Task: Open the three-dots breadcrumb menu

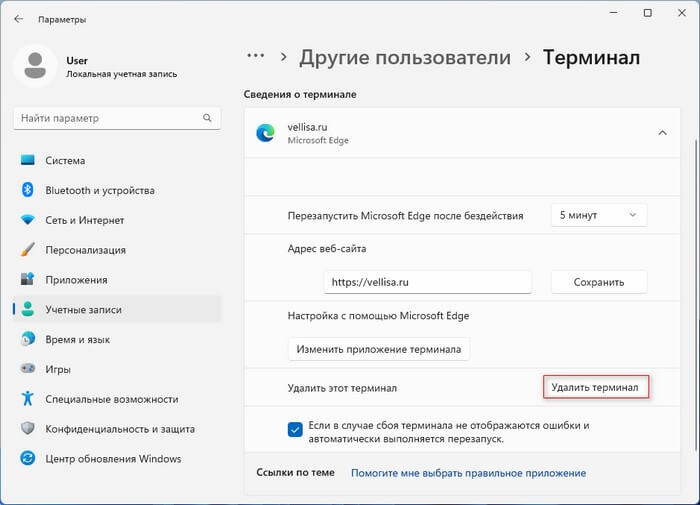Action: pyautogui.click(x=255, y=56)
